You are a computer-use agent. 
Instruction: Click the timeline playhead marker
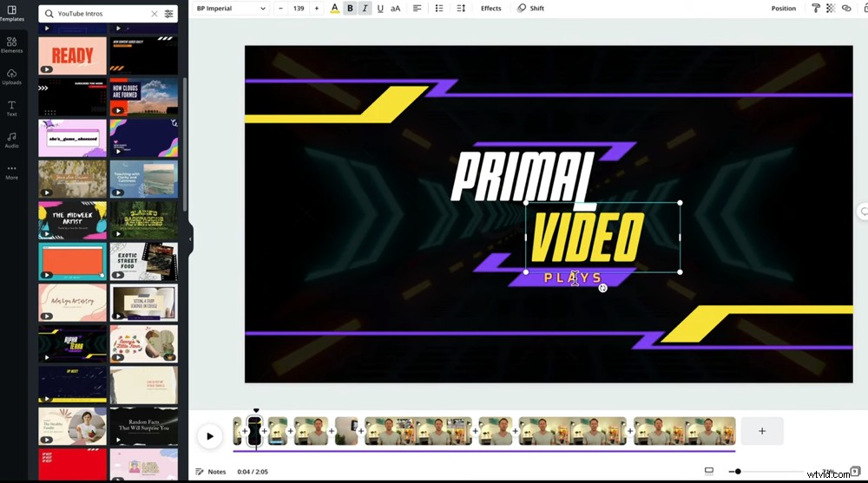[256, 410]
